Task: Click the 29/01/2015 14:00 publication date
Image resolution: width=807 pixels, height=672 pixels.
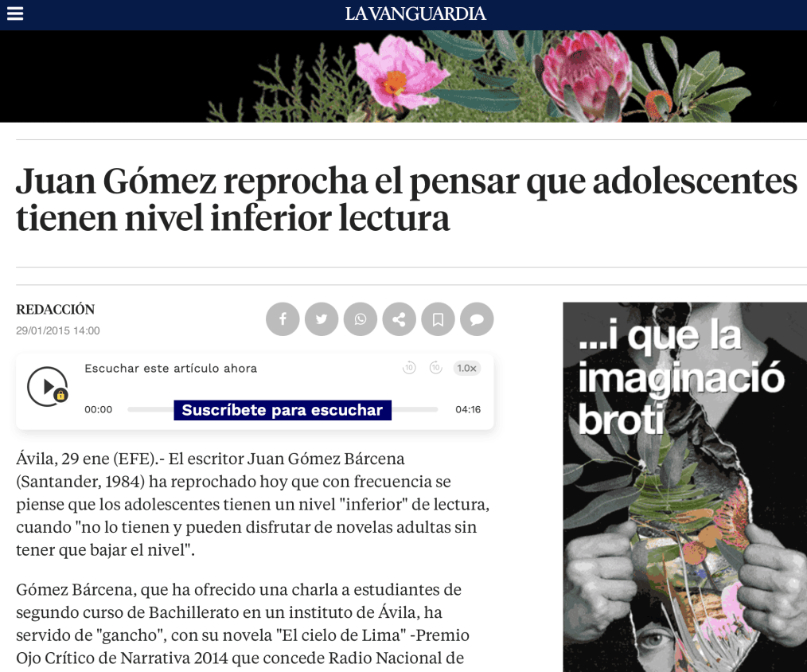Action: coord(58,330)
